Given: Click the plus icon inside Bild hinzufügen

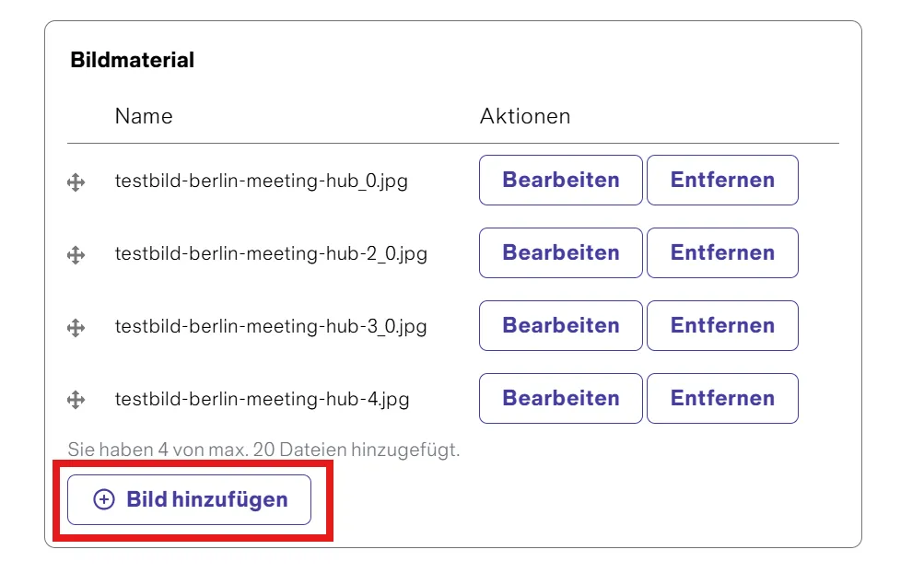Looking at the screenshot, I should pos(104,499).
